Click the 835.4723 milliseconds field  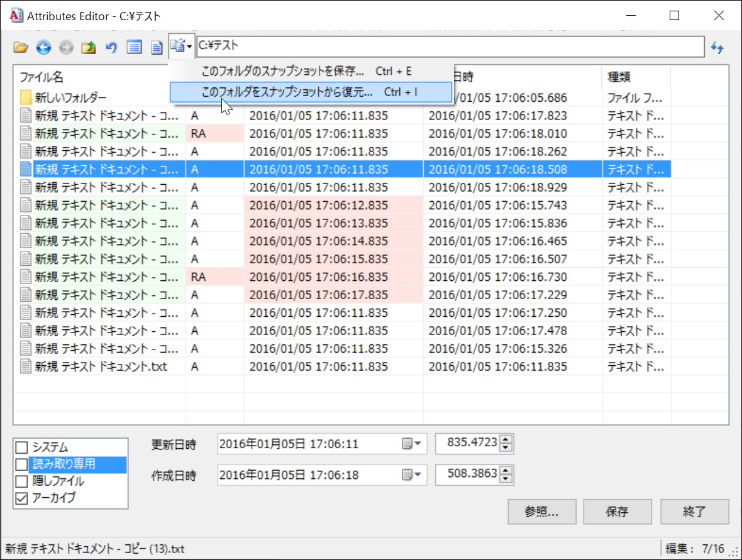[x=468, y=442]
